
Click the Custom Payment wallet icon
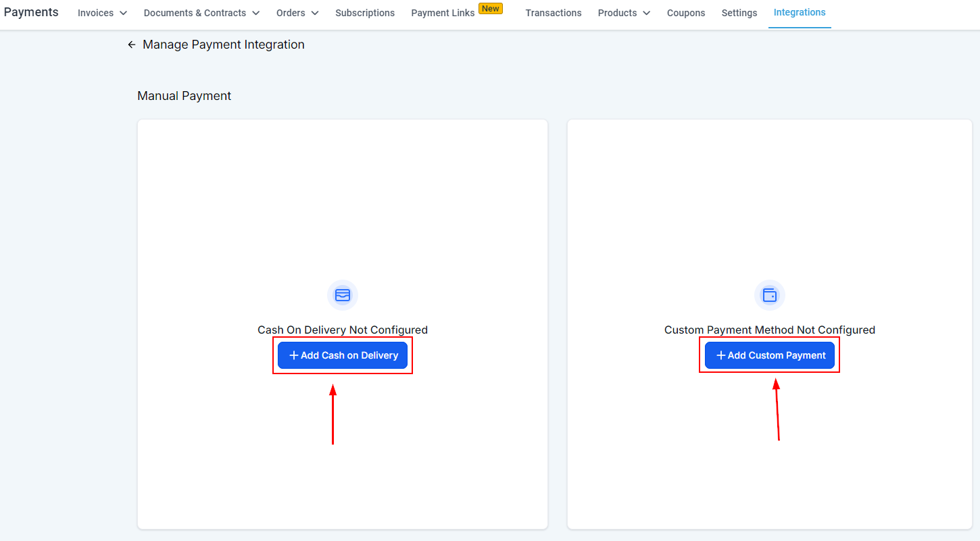769,295
